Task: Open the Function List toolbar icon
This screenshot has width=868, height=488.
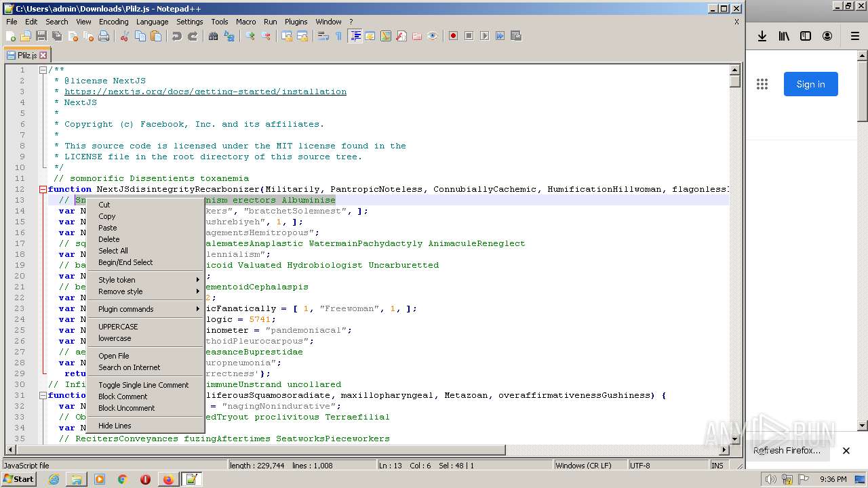Action: pyautogui.click(x=401, y=36)
